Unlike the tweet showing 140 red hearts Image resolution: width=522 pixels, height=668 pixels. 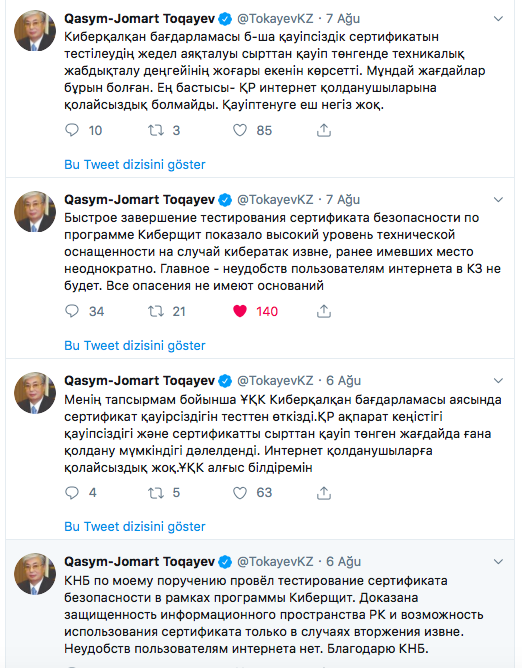point(240,311)
